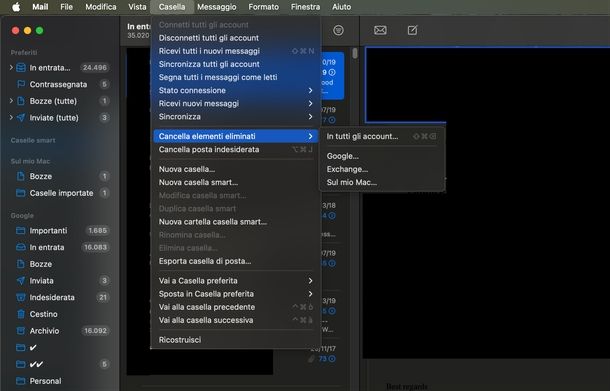Open the Caselle importate folder
The image size is (610, 391).
(x=59, y=193)
